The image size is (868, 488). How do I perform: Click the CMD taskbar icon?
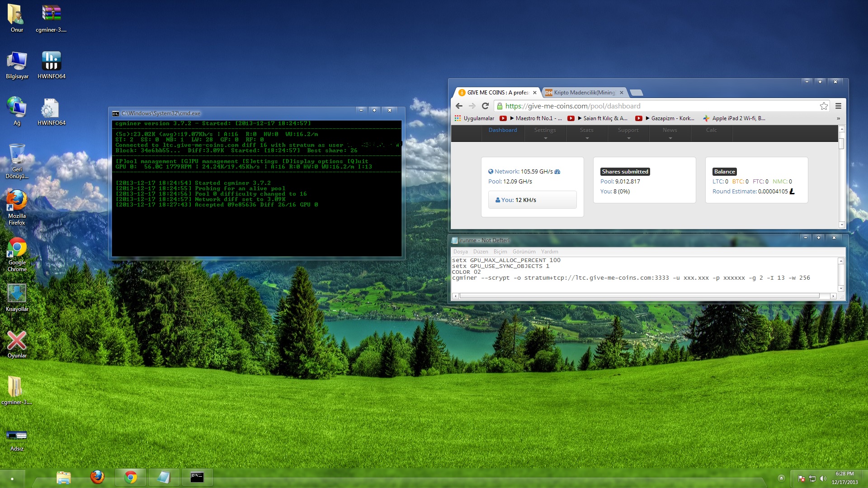(x=198, y=477)
